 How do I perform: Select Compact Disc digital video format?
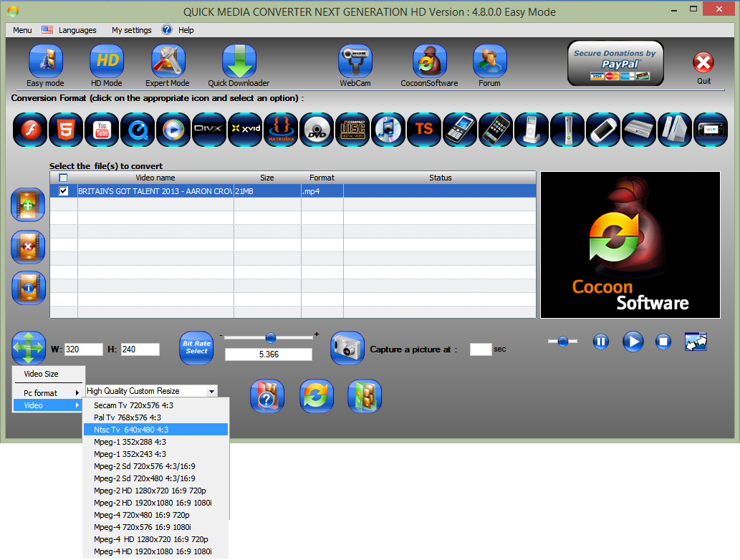pyautogui.click(x=353, y=130)
